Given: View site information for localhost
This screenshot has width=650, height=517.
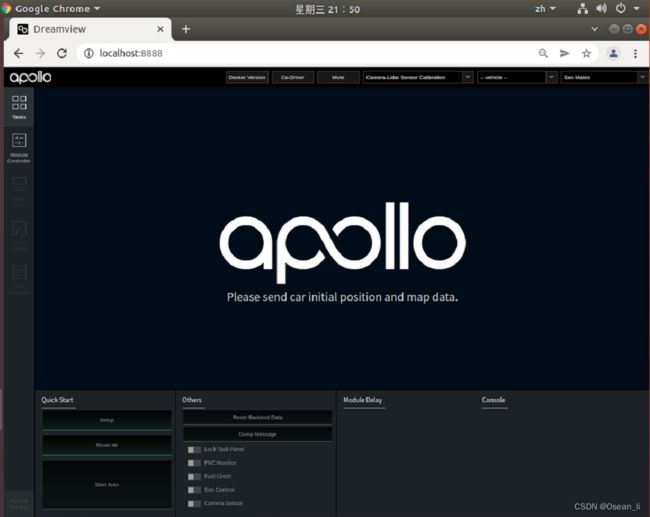Looking at the screenshot, I should click(x=88, y=53).
